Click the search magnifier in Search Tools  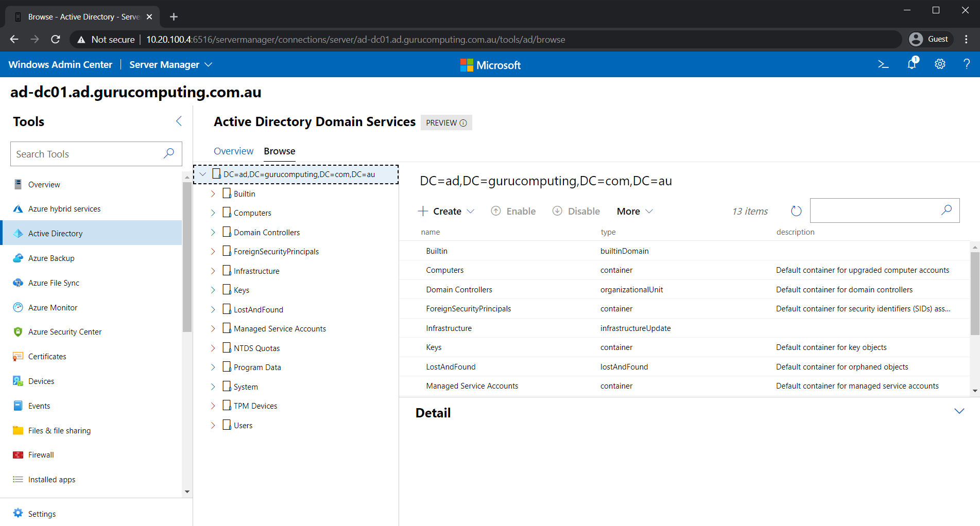coord(169,153)
